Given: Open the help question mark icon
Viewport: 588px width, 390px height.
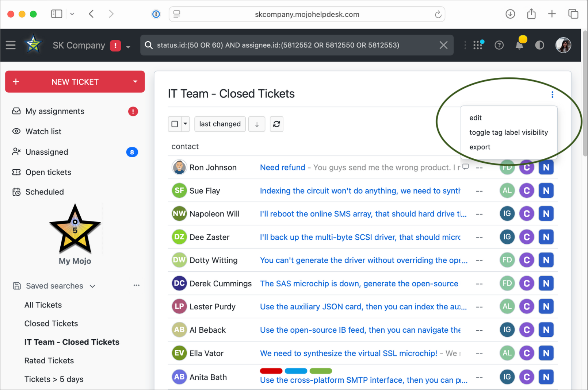Looking at the screenshot, I should (499, 45).
